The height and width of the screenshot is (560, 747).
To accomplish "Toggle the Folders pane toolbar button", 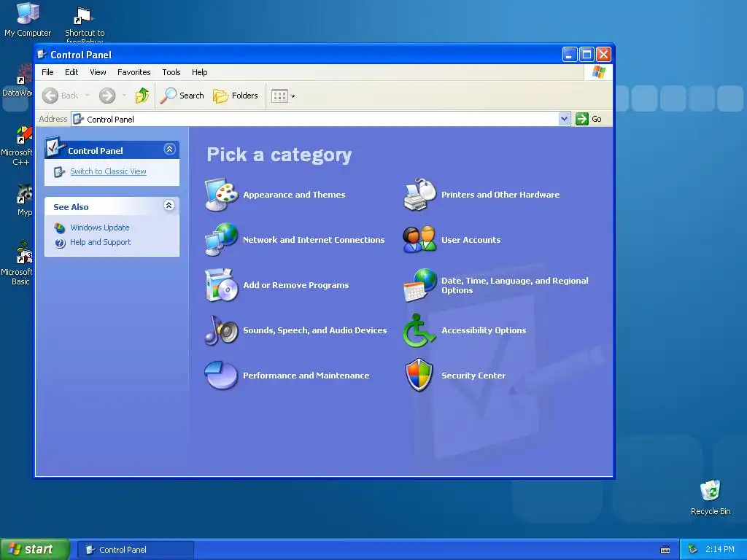I will [236, 96].
